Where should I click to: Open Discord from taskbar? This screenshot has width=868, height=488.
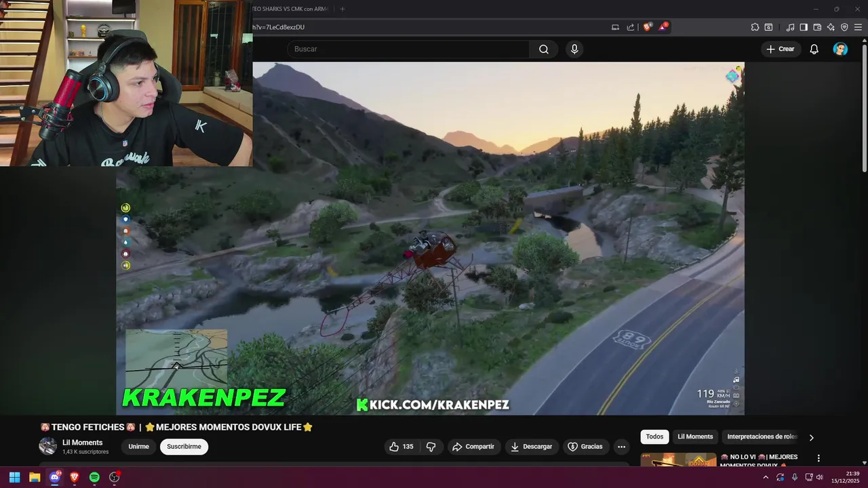pyautogui.click(x=55, y=477)
